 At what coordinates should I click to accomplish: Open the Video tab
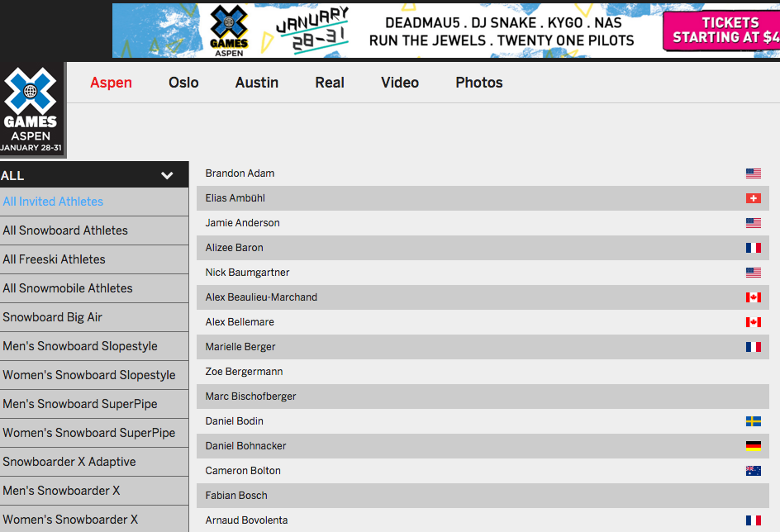tap(400, 83)
